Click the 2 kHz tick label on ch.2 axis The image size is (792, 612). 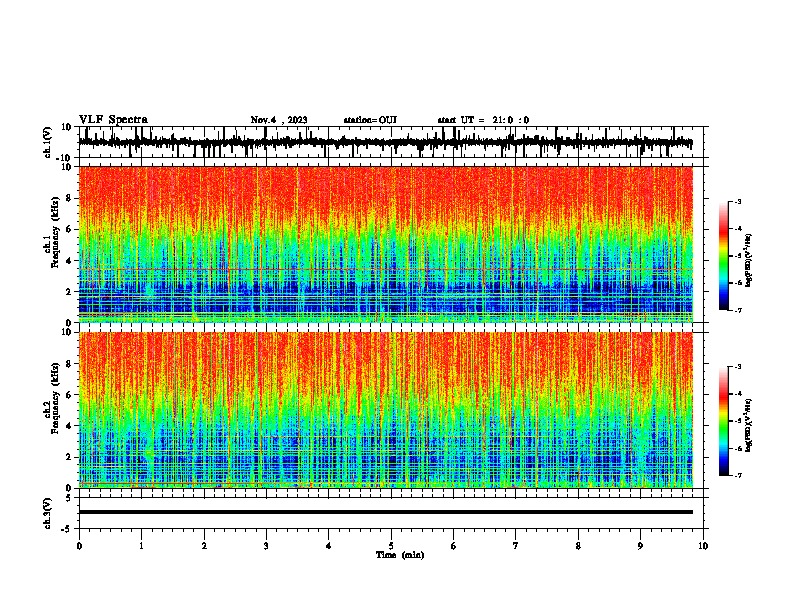coord(70,457)
